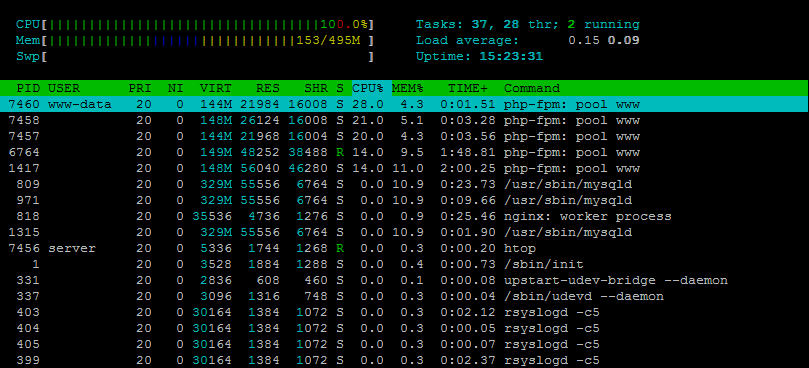Click the 11.0 MEM% value

[x=408, y=168]
